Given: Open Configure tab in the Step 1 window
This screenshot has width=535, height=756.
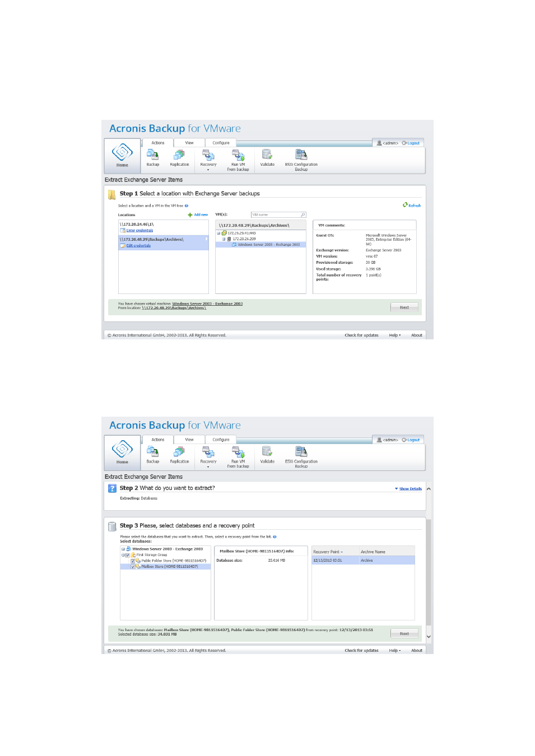Looking at the screenshot, I should [x=221, y=143].
